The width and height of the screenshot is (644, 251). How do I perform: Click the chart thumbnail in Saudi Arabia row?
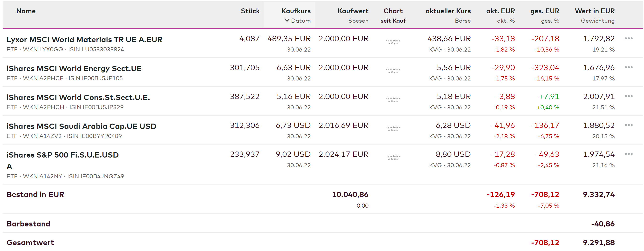click(x=392, y=129)
